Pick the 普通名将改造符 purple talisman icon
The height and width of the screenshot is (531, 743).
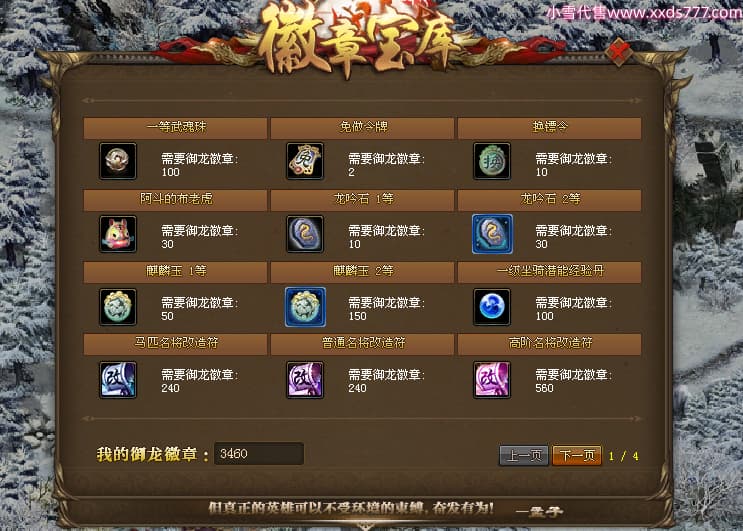tap(305, 379)
